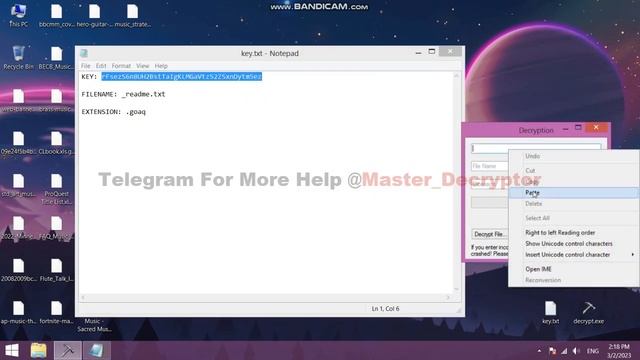Select the key.txt desktop icon
The width and height of the screenshot is (640, 360).
tap(551, 313)
